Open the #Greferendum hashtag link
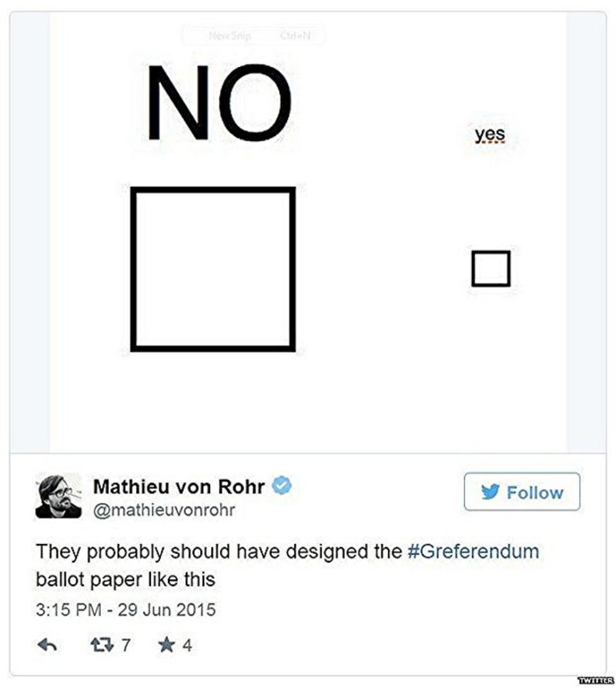This screenshot has height=688, width=616. click(473, 552)
